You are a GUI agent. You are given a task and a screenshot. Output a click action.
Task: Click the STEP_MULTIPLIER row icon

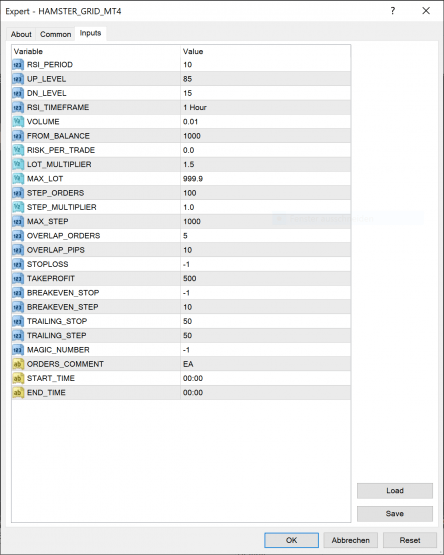click(18, 207)
